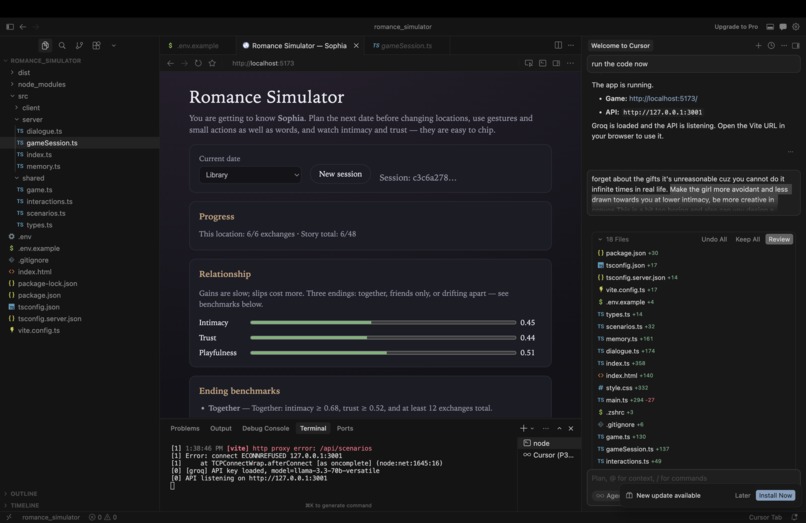Viewport: 806px width, 523px height.
Task: Maximize the terminal panel with caret icon
Action: [559, 428]
